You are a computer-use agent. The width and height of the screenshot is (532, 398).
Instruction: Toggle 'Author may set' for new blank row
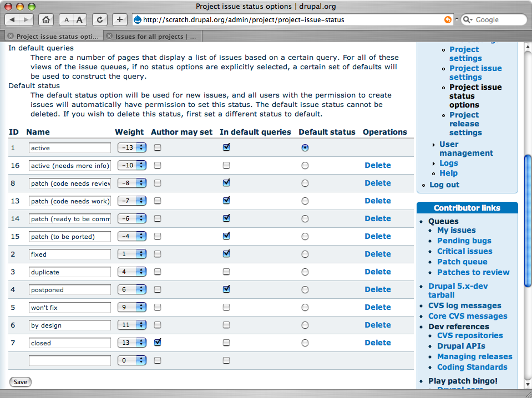[158, 360]
